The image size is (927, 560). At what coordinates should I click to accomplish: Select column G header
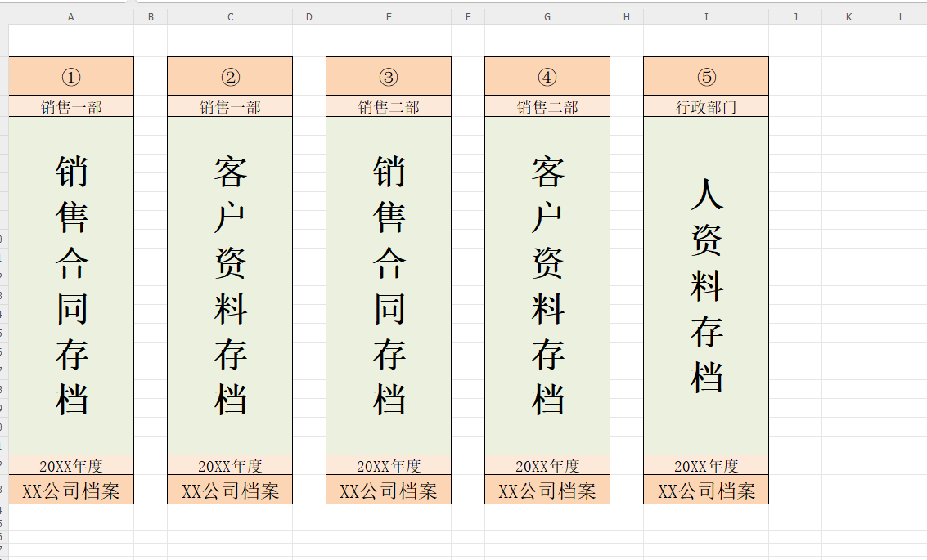547,16
